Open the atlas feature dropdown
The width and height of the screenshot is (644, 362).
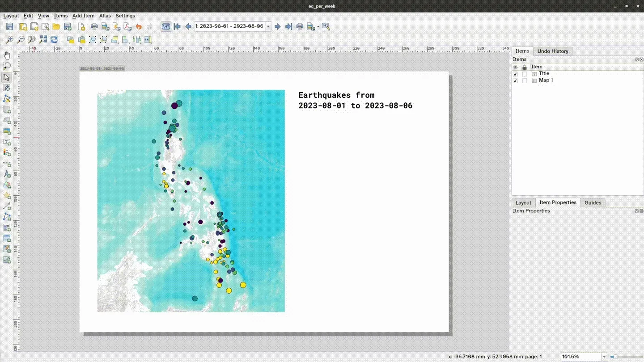pyautogui.click(x=268, y=26)
